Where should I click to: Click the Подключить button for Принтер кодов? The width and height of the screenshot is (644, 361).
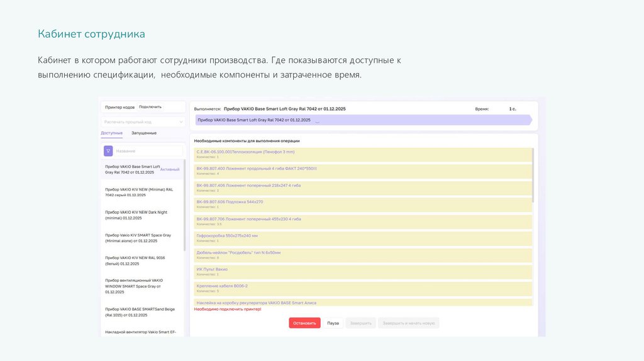tap(150, 107)
